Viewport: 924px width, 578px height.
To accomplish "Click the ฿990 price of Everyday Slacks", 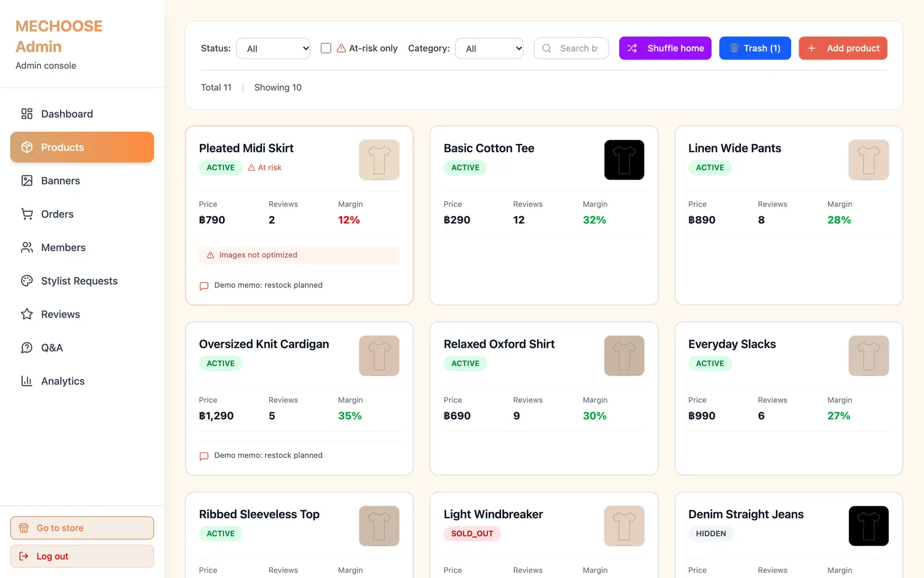I will coord(702,416).
